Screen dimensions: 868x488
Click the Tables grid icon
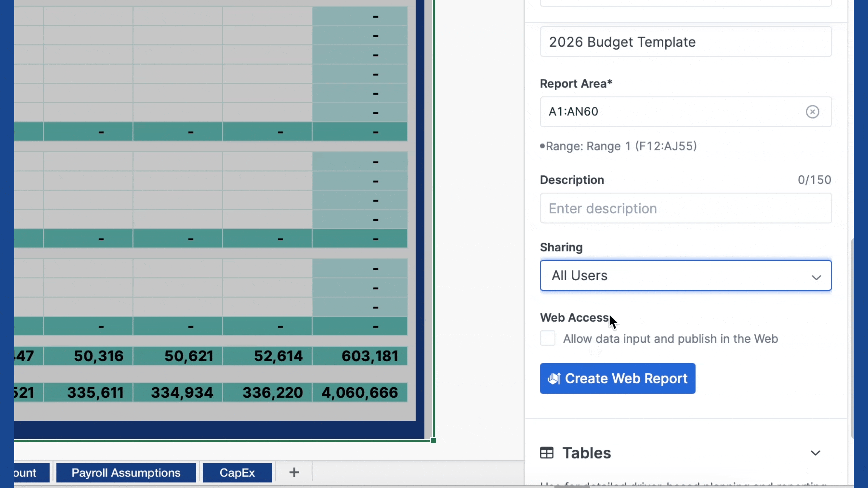547,453
